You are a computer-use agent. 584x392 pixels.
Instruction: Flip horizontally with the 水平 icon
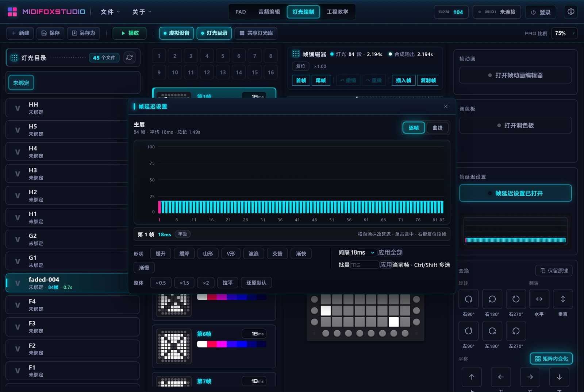click(539, 299)
